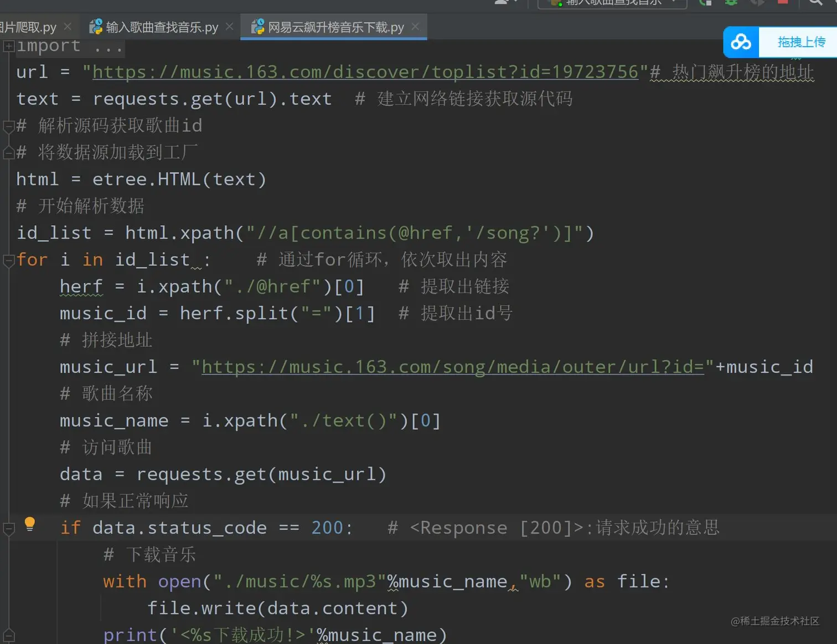Click the underlined 'herf' variable name

[x=81, y=287]
